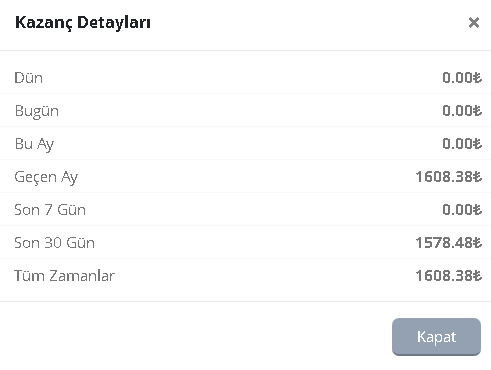Image resolution: width=491 pixels, height=370 pixels.
Task: Click the Kapat button
Action: point(436,337)
